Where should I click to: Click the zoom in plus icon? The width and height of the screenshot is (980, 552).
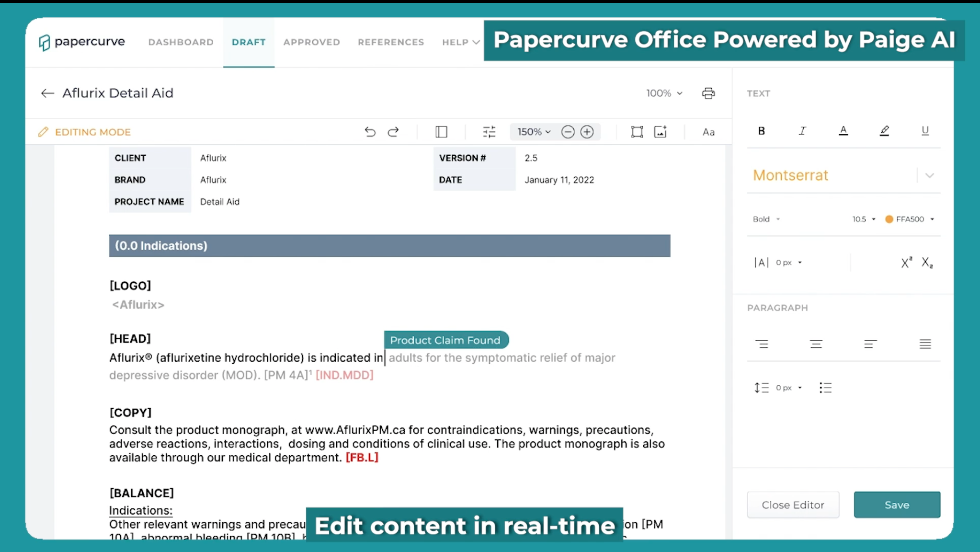click(x=587, y=132)
